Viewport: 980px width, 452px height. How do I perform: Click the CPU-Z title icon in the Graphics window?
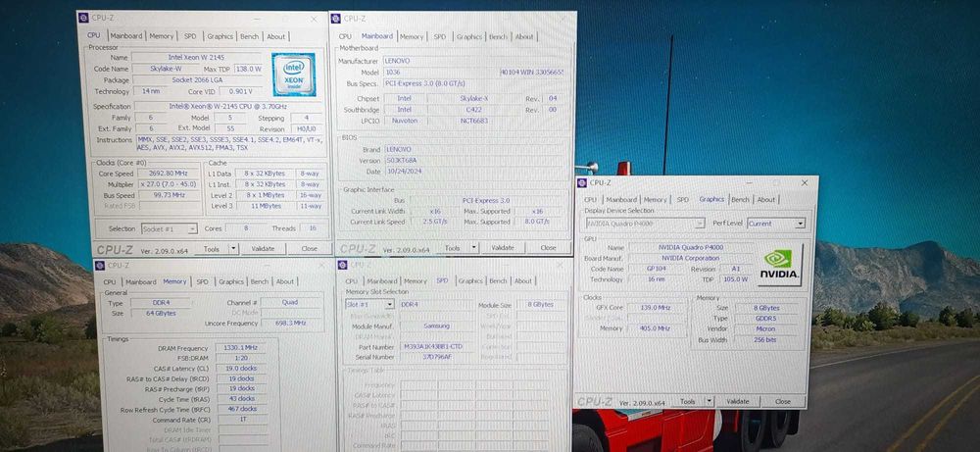pyautogui.click(x=582, y=182)
